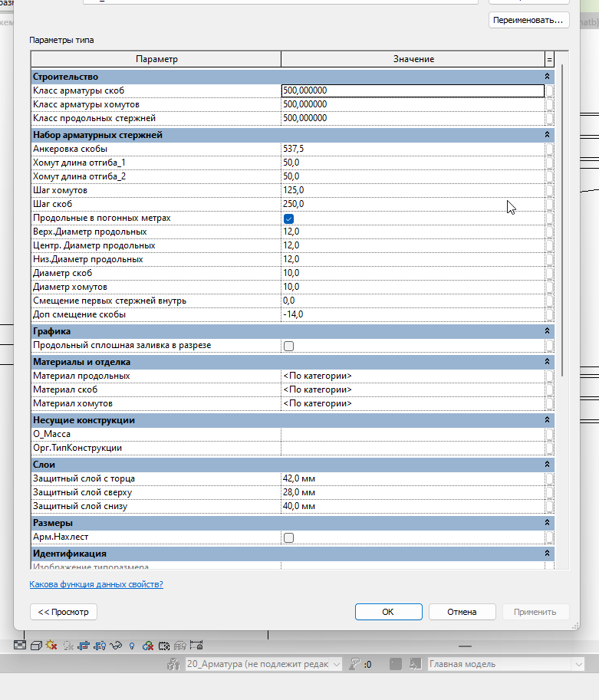Image resolution: width=599 pixels, height=700 pixels.
Task: Uncheck Продольные в погонных метрах checkbox
Action: click(288, 219)
